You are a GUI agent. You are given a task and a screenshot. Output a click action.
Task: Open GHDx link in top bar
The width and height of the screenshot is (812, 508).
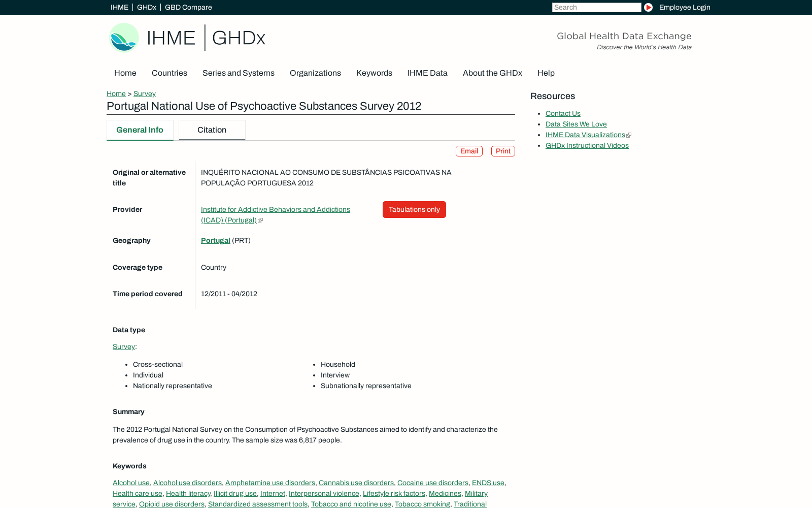(147, 7)
